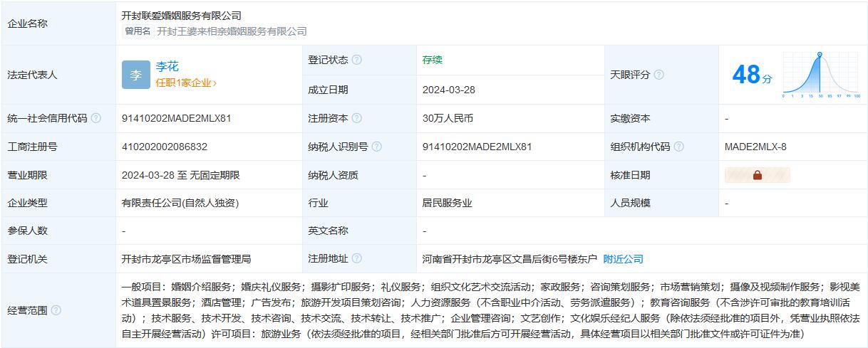This screenshot has width=868, height=348.
Task: Click the 曾用名 tag
Action: tap(138, 31)
